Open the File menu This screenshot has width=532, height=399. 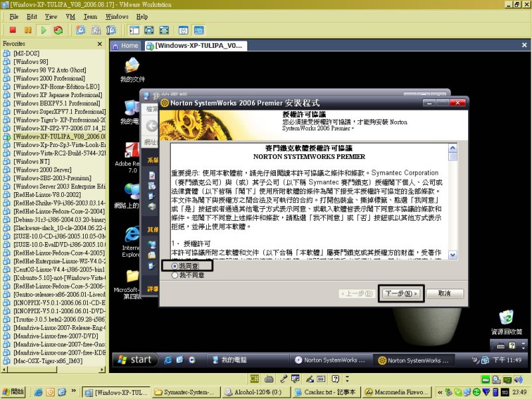pyautogui.click(x=14, y=16)
